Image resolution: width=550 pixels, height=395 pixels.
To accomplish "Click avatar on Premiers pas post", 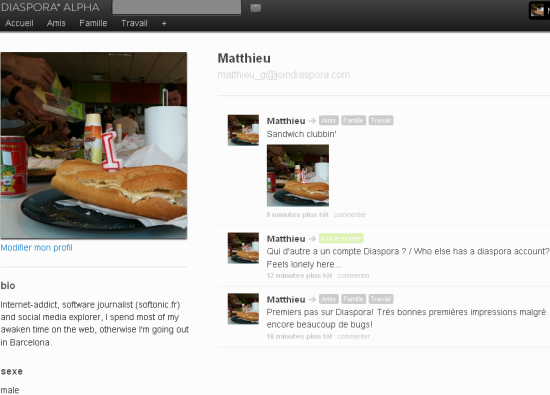I will click(x=243, y=309).
